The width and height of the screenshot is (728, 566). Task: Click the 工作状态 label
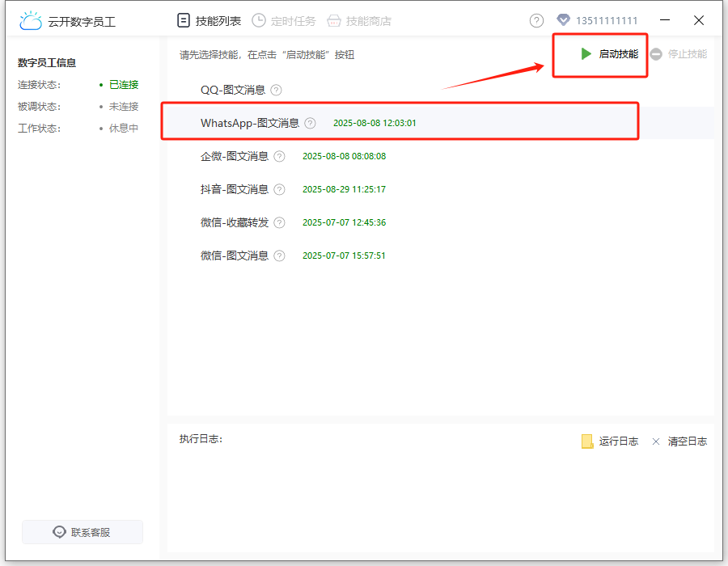tap(39, 128)
